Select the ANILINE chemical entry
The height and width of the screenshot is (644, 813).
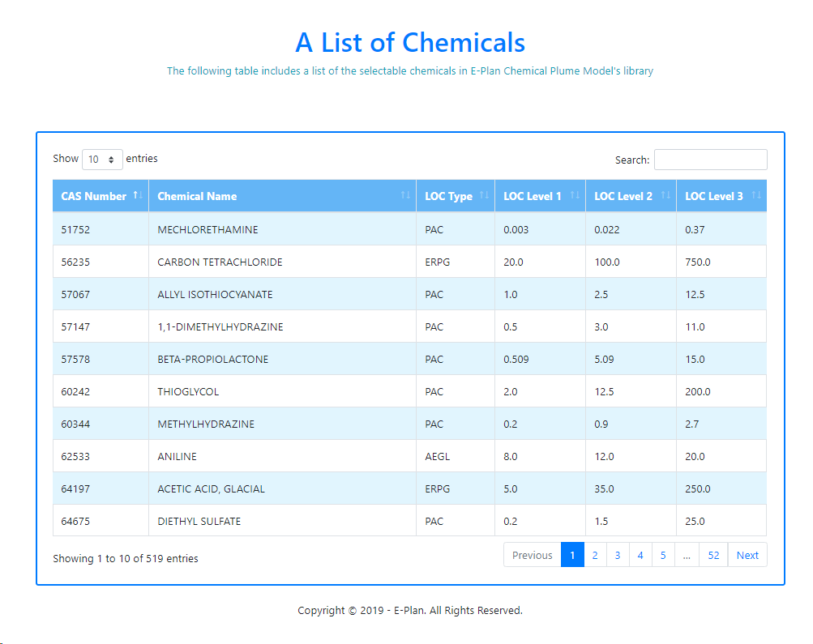click(x=177, y=456)
